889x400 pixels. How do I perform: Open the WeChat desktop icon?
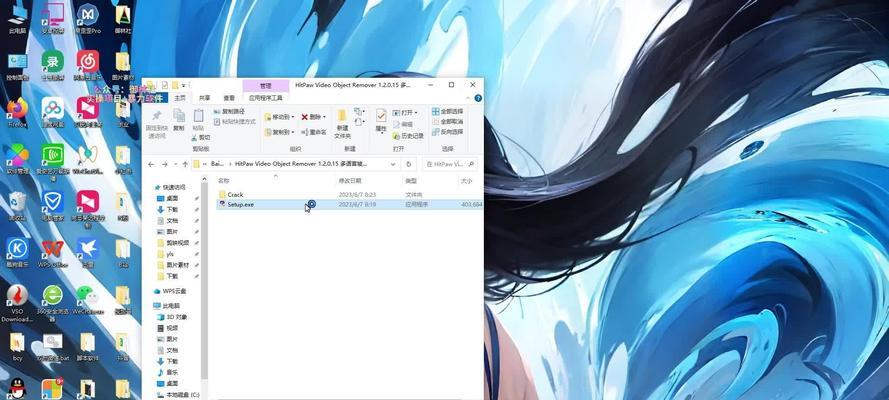pos(88,300)
